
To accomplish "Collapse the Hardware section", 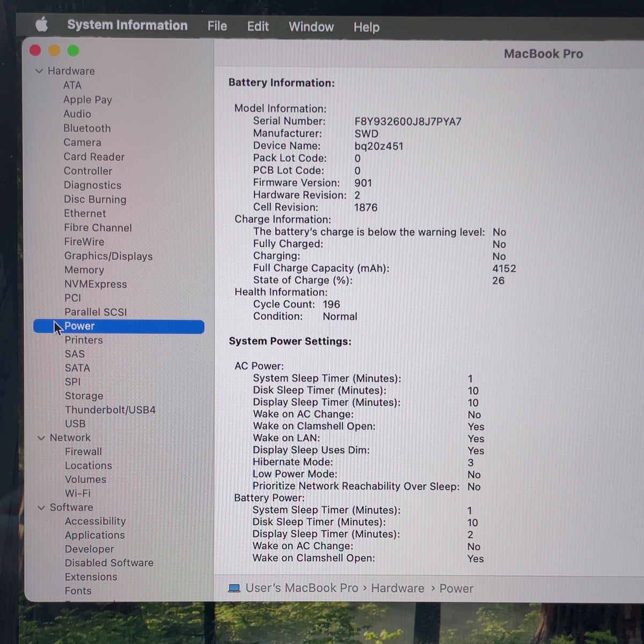I will coord(39,71).
